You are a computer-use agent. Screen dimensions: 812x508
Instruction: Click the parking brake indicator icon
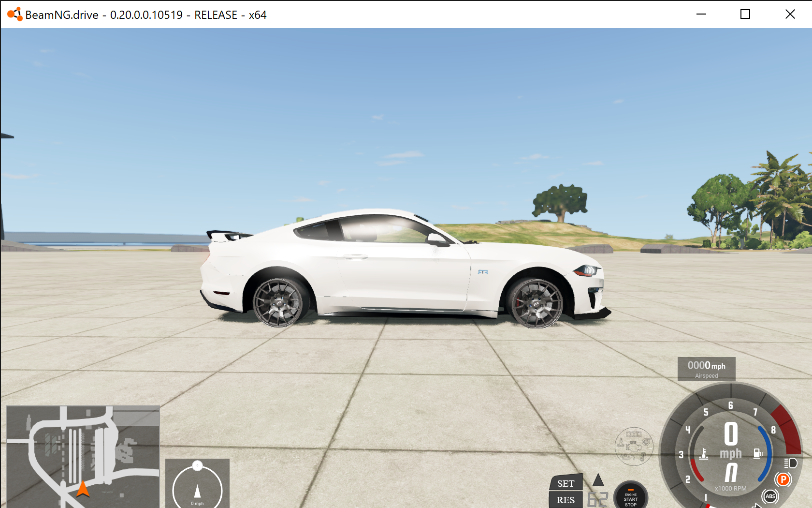point(783,479)
